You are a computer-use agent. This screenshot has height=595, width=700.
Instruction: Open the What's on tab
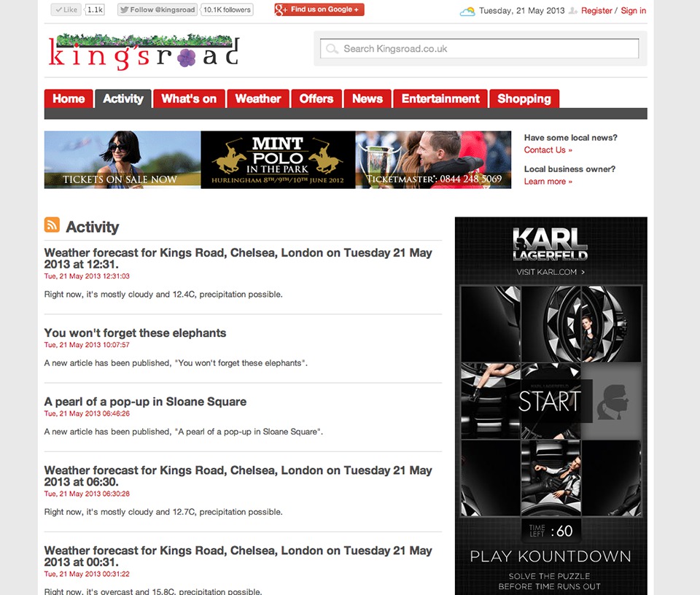click(x=189, y=98)
